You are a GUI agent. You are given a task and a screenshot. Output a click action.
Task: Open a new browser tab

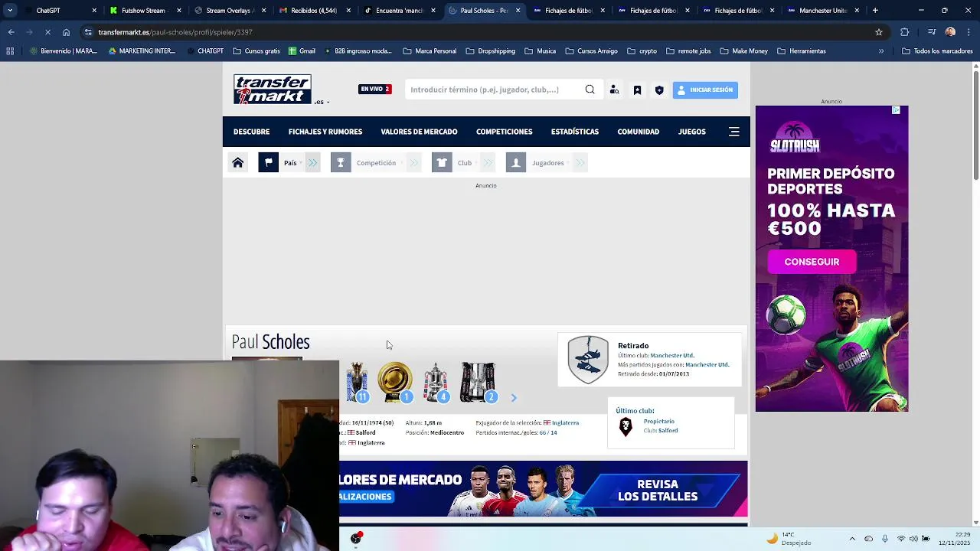click(x=875, y=11)
